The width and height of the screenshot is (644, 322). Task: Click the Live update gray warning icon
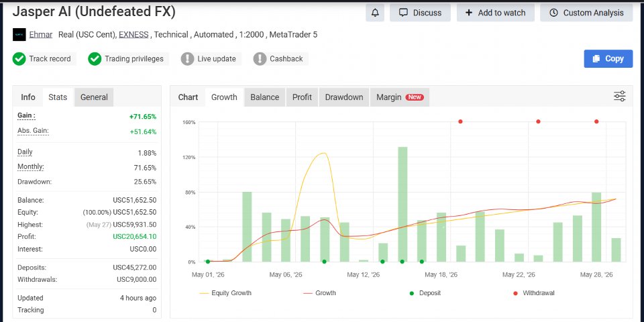click(x=187, y=59)
